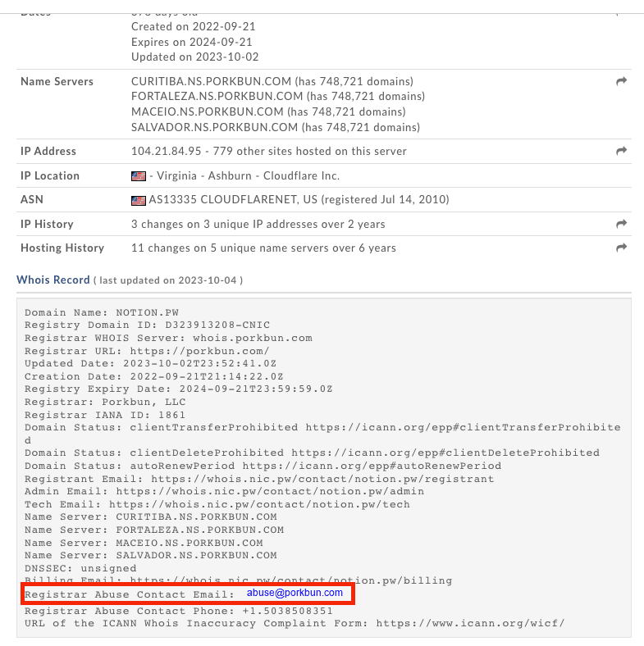Select SALVADOR.NS.PORKBUN.COM (has 748,721 domains) entry
The height and width of the screenshot is (646, 644).
coord(276,127)
